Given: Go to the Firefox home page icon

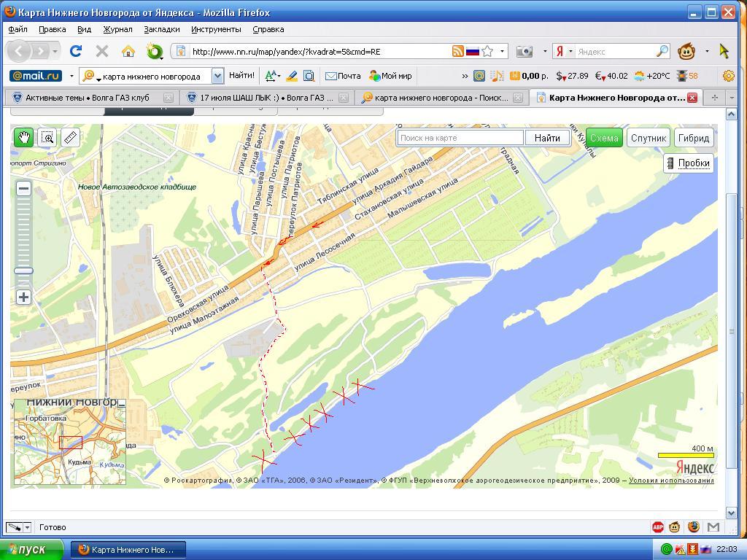Looking at the screenshot, I should click(128, 51).
